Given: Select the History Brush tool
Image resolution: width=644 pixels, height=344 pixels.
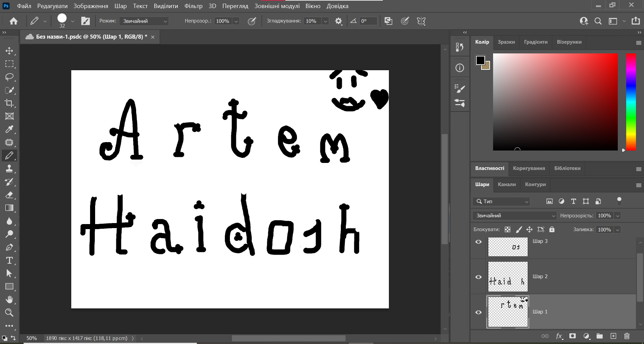Looking at the screenshot, I should tap(9, 182).
